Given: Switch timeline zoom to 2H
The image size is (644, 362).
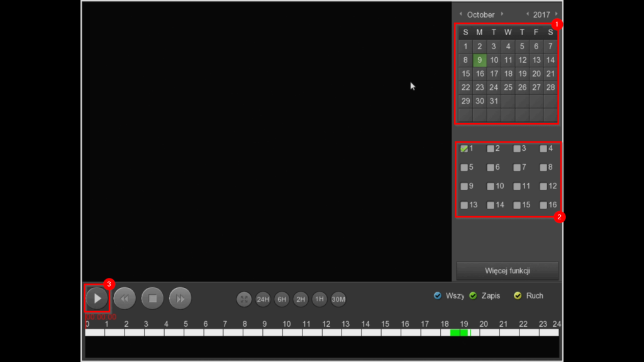Looking at the screenshot, I should point(301,299).
